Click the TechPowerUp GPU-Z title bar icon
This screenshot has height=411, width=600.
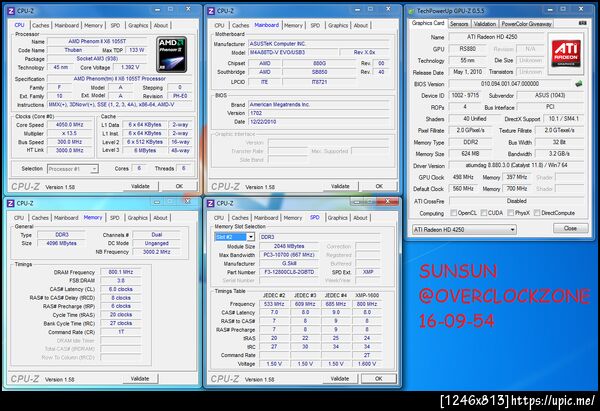tap(412, 11)
